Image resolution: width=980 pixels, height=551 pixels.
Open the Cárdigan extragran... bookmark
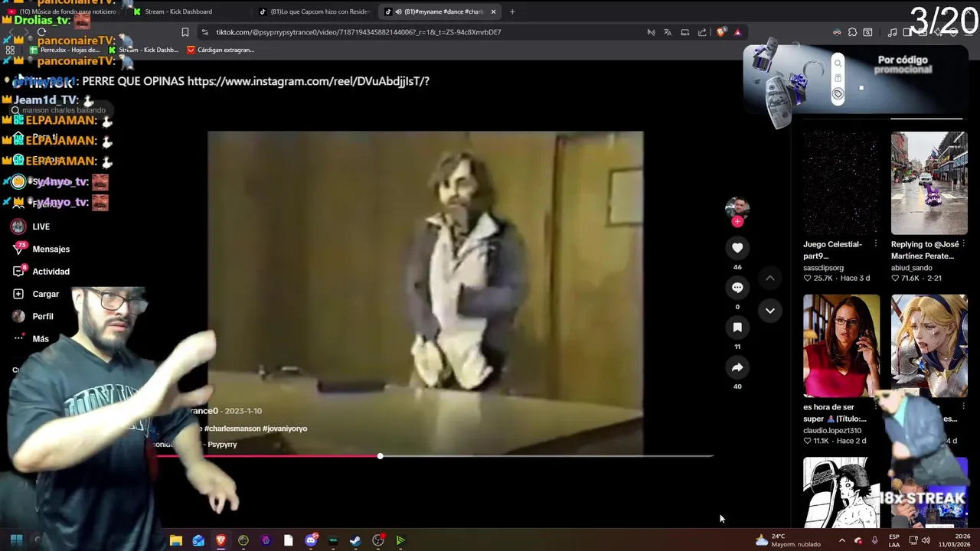pos(220,50)
